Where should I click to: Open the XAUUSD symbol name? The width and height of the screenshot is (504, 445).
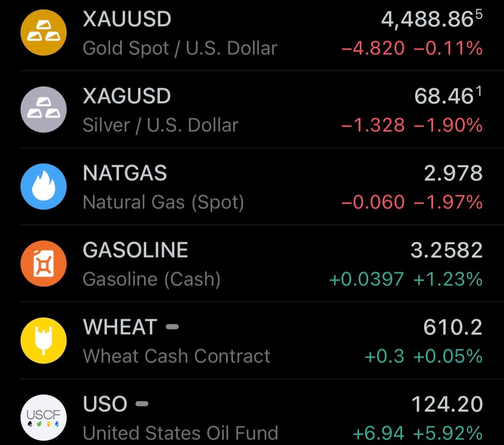127,19
